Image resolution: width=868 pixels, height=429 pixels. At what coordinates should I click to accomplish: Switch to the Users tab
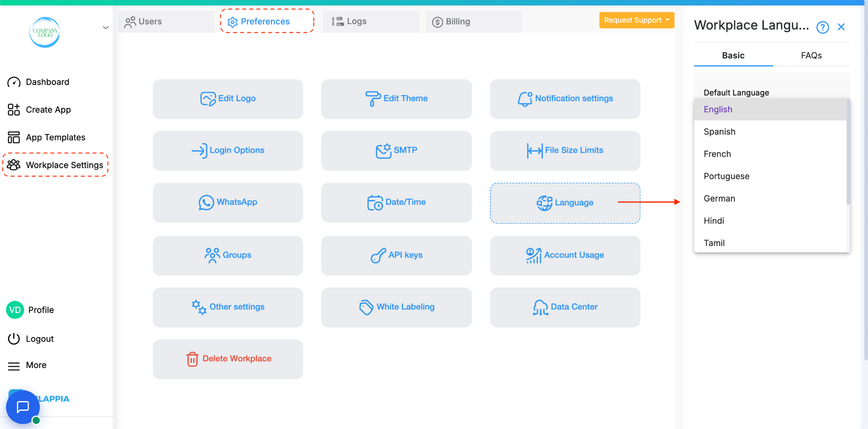coord(166,22)
